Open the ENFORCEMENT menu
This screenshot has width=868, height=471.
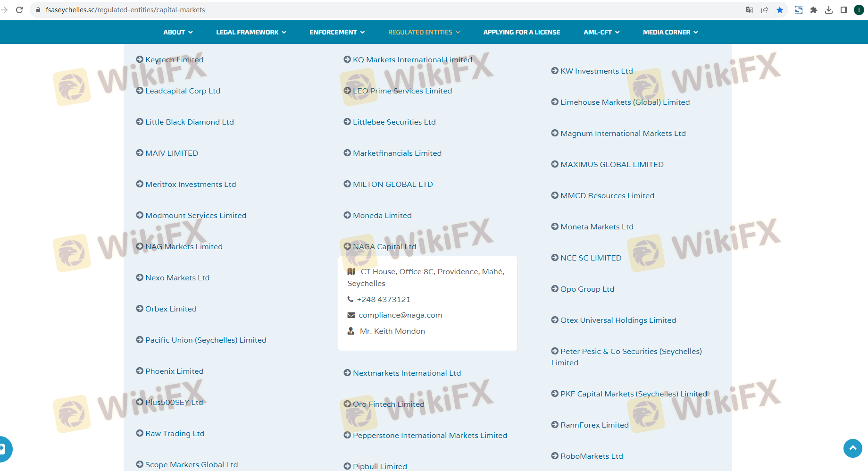pyautogui.click(x=337, y=32)
